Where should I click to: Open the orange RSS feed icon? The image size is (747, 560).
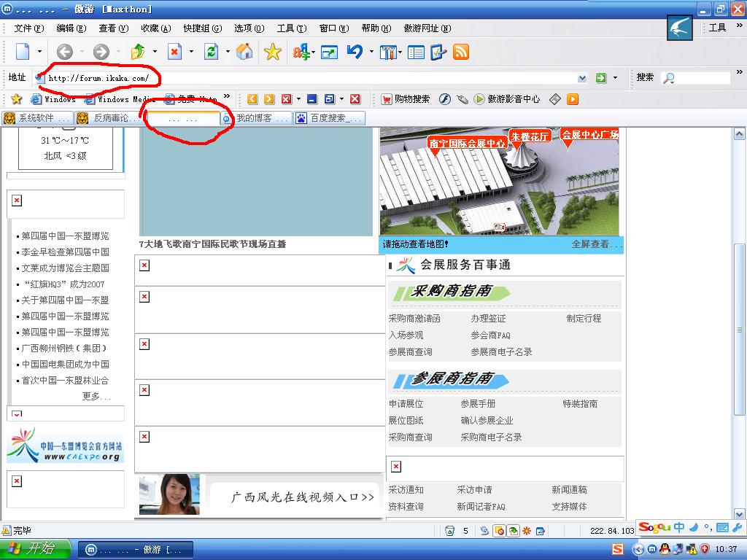coord(461,52)
